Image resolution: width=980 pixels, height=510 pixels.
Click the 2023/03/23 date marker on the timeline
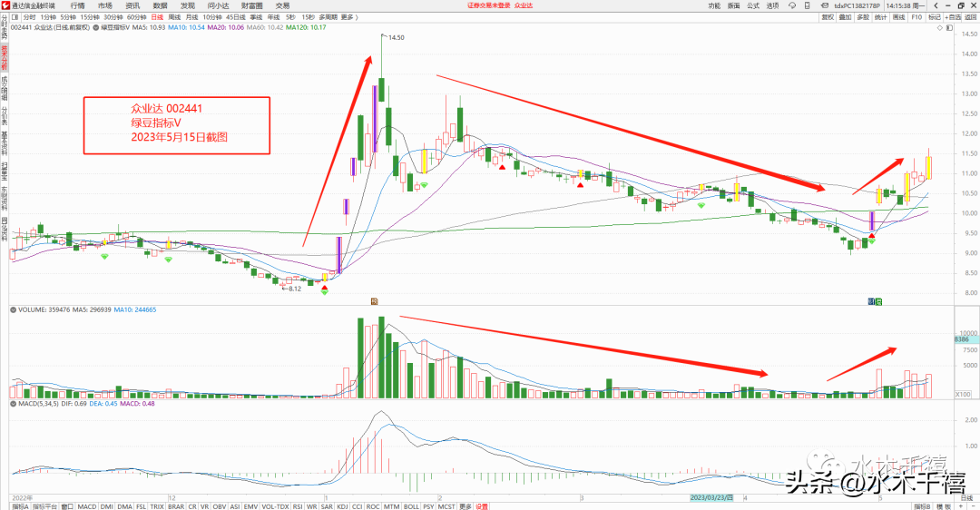point(711,497)
